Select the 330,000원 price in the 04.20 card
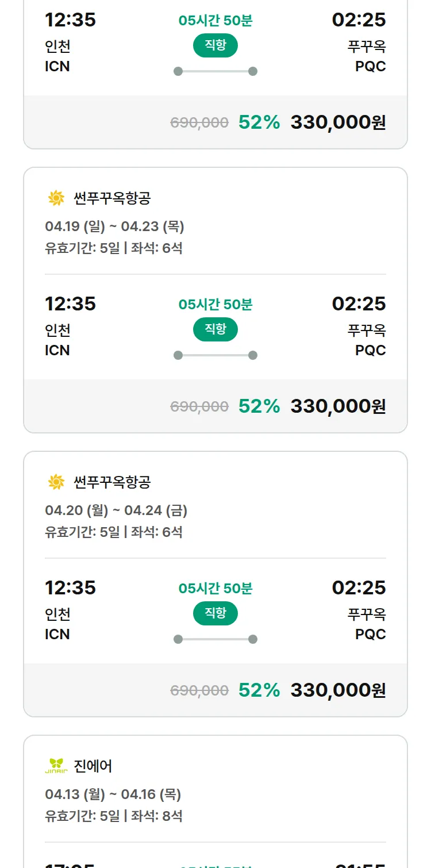The width and height of the screenshot is (431, 868). click(x=338, y=690)
